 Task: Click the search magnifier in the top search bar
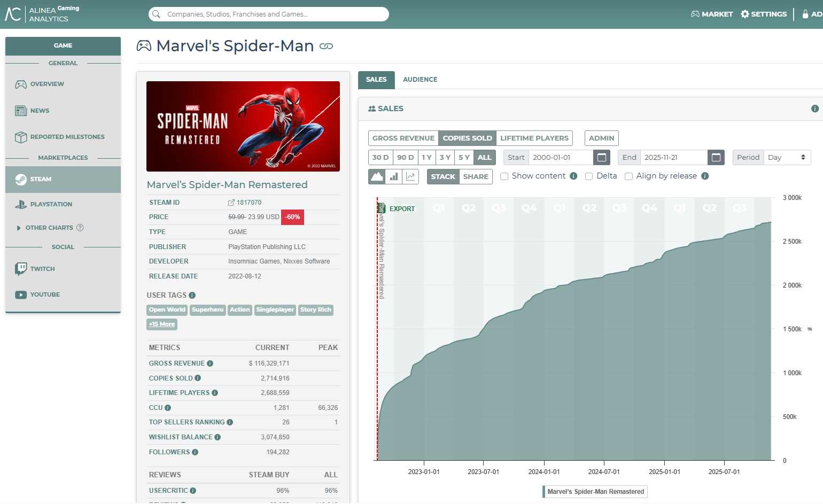click(x=156, y=14)
